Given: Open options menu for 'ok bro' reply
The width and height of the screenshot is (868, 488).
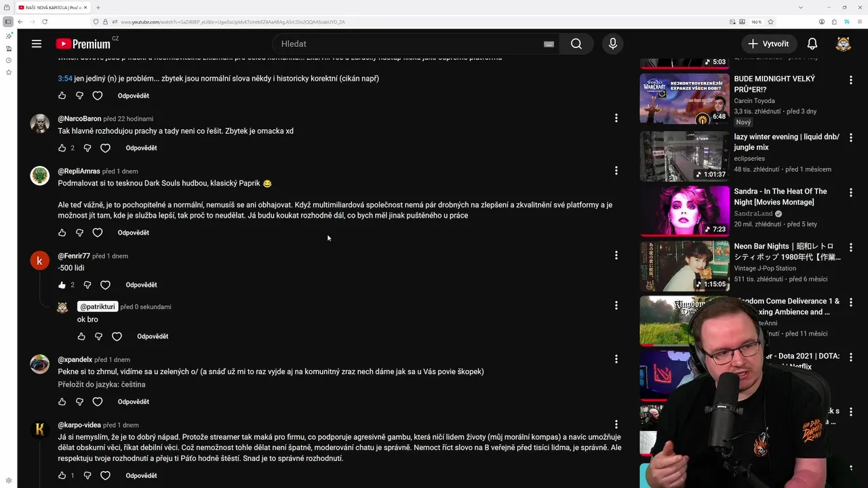Looking at the screenshot, I should coord(616,306).
